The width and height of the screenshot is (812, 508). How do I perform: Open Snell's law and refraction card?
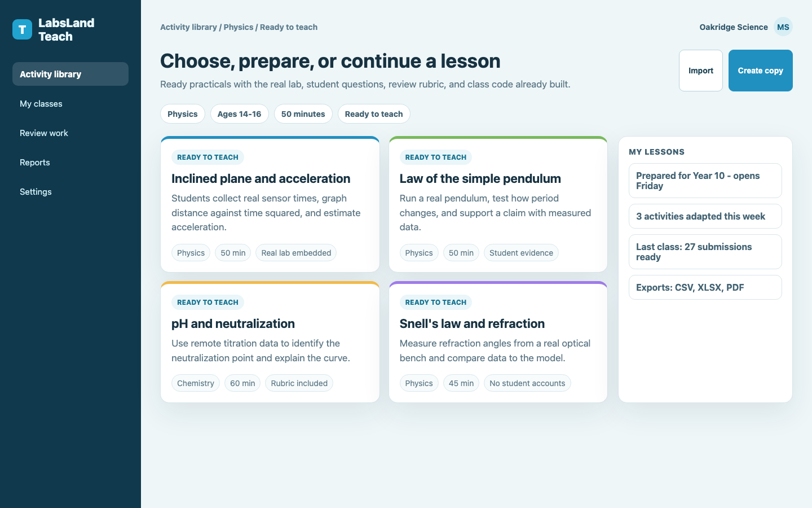pyautogui.click(x=498, y=342)
